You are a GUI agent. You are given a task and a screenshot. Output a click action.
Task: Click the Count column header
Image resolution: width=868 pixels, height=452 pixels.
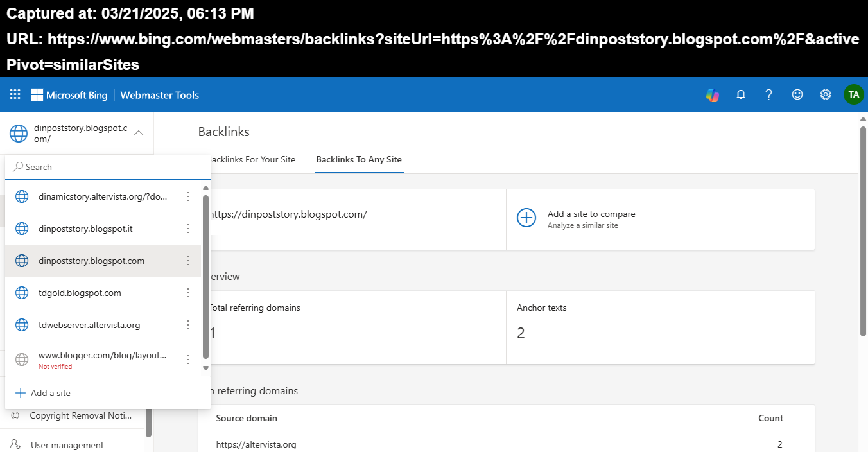pyautogui.click(x=770, y=418)
